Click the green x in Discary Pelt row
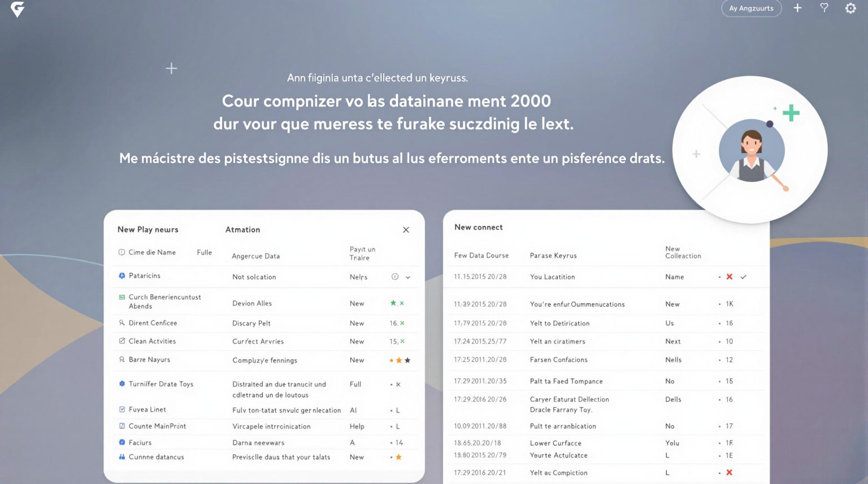The image size is (868, 484). point(402,323)
